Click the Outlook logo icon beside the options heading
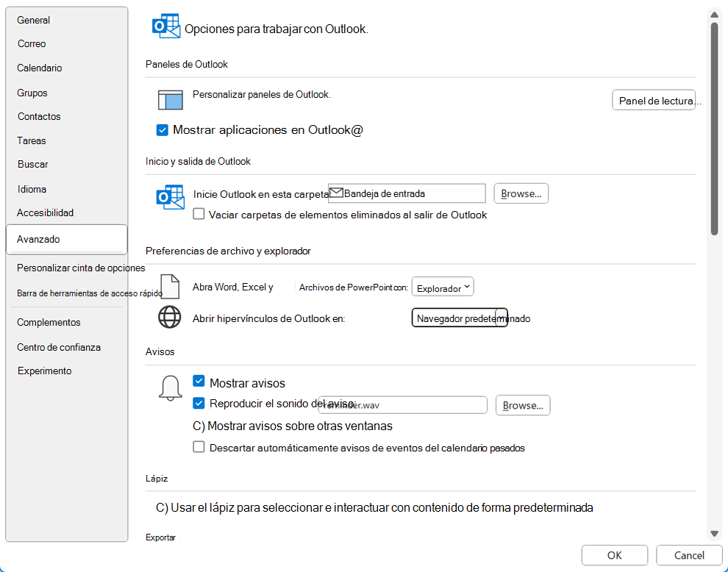This screenshot has height=572, width=728. tap(165, 26)
